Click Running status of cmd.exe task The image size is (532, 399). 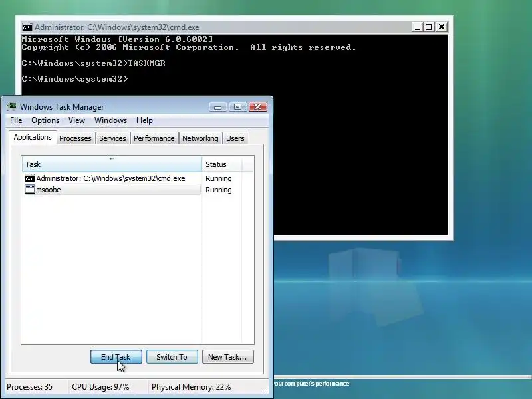point(219,178)
